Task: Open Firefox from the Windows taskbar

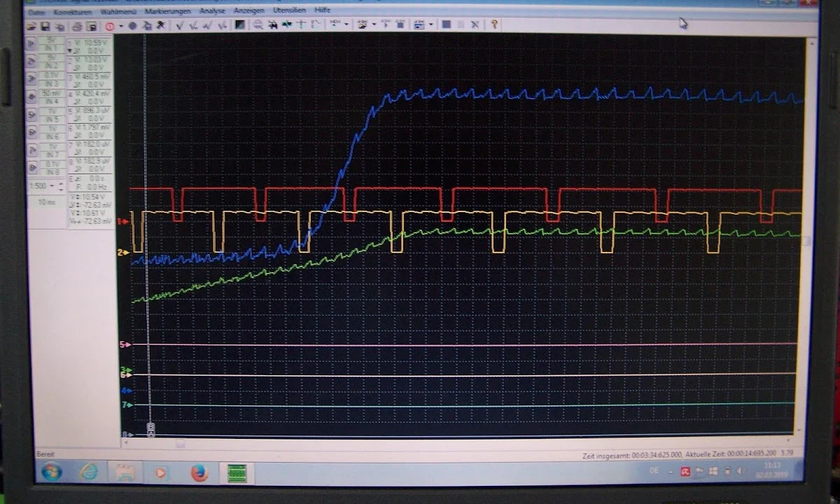Action: point(199,473)
